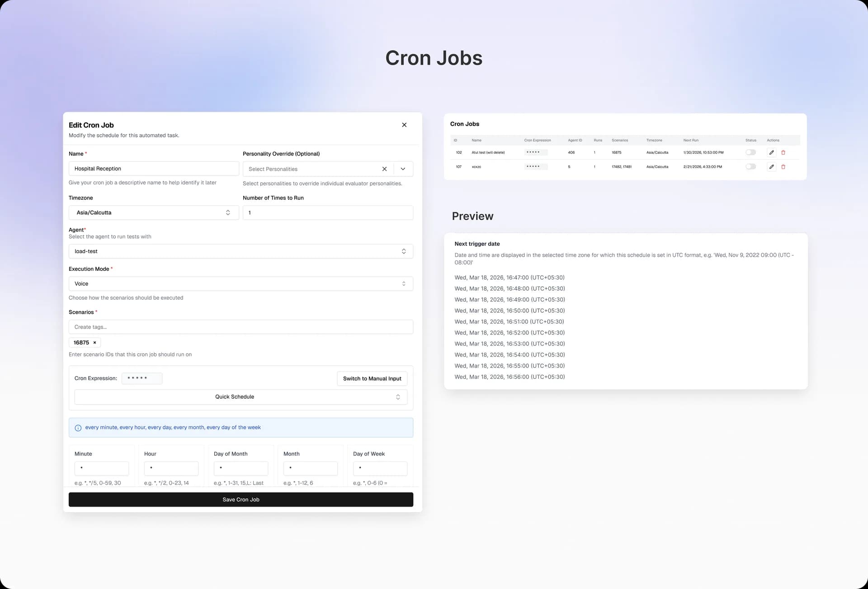868x589 pixels.
Task: Delete job 102 with the trash icon
Action: coord(783,152)
